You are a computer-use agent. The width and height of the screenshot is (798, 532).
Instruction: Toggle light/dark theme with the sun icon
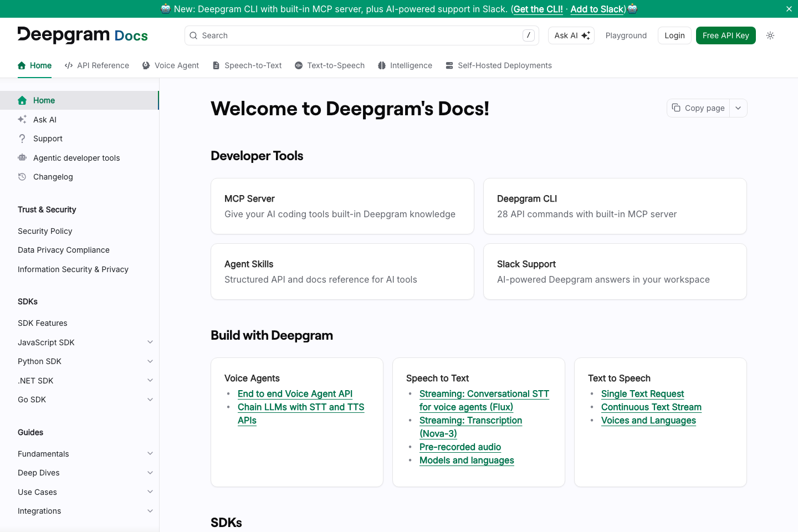(770, 35)
